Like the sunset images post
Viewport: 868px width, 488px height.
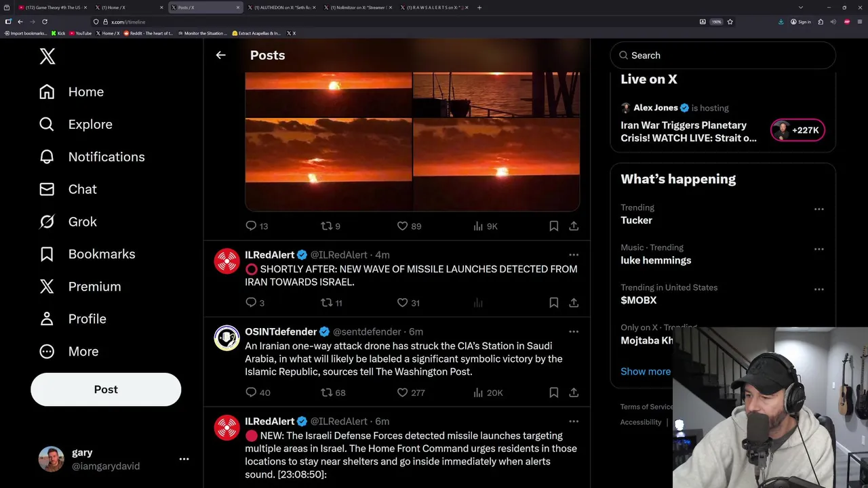click(x=408, y=226)
